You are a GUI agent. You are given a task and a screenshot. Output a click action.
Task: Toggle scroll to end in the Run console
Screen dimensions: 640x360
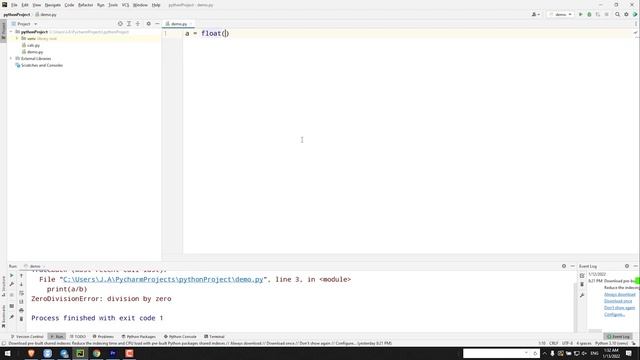[22, 302]
